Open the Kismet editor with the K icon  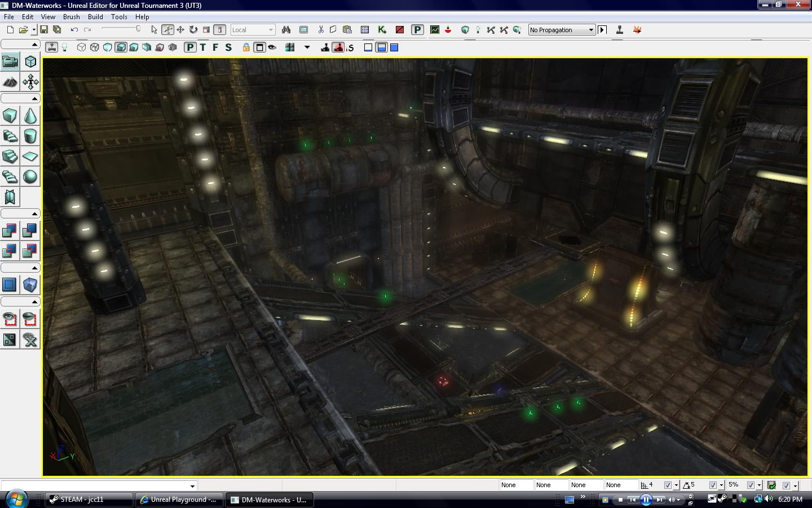click(381, 29)
